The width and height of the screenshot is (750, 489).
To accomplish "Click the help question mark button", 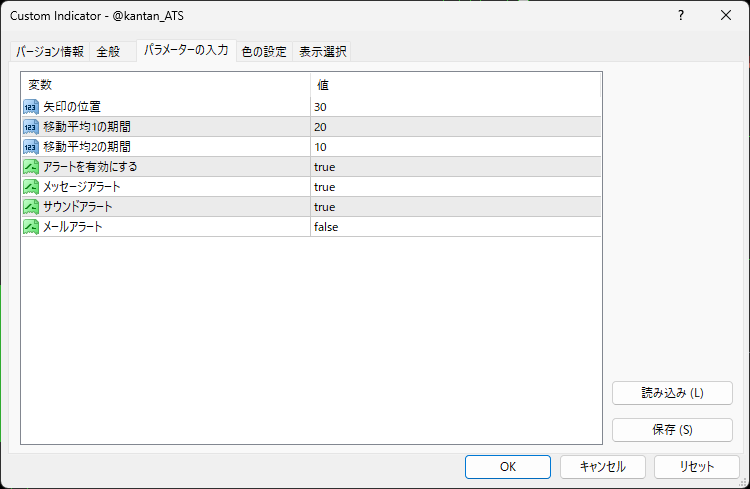I will tap(681, 15).
